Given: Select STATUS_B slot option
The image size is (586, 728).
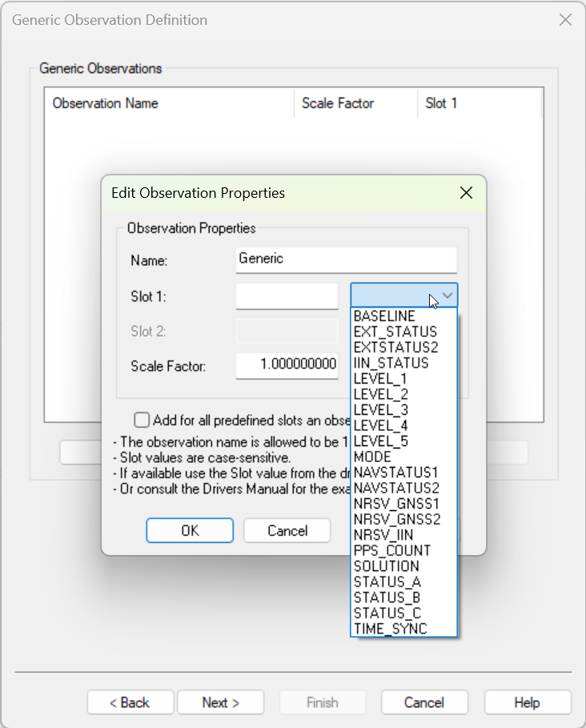Looking at the screenshot, I should coord(403,597).
